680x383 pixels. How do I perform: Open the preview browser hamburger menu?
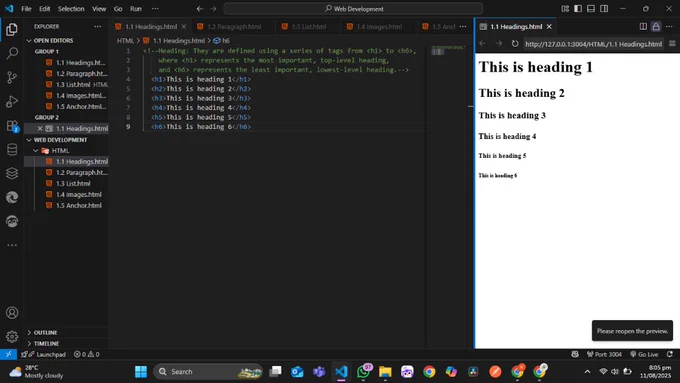click(672, 44)
